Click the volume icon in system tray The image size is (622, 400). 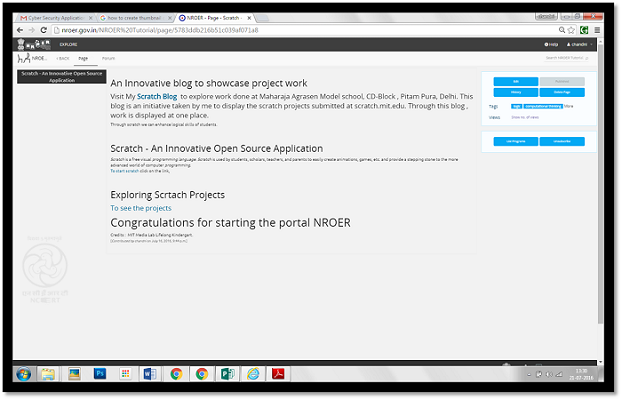point(549,374)
